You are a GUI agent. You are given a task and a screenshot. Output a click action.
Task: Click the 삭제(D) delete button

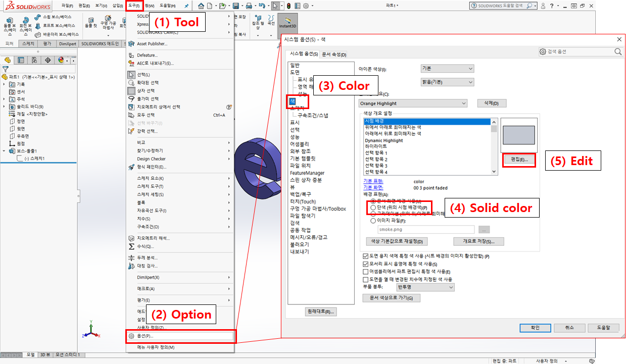492,103
